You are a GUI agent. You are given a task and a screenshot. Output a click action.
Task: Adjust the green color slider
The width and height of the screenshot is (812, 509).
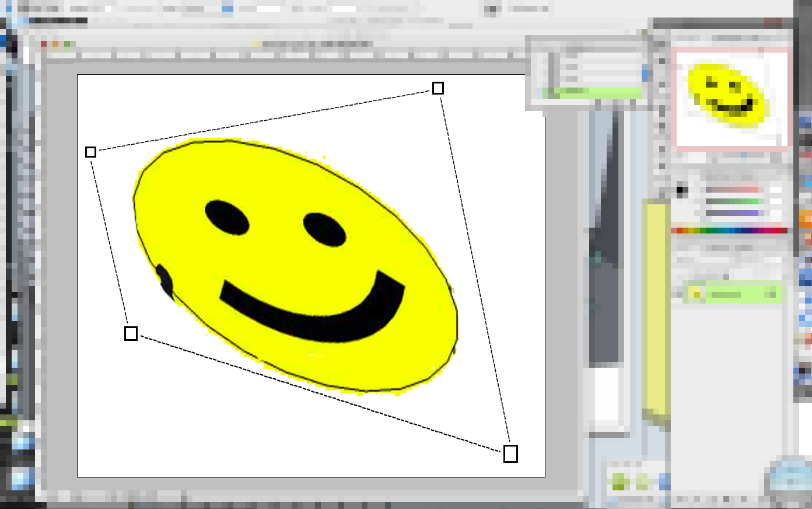click(734, 201)
